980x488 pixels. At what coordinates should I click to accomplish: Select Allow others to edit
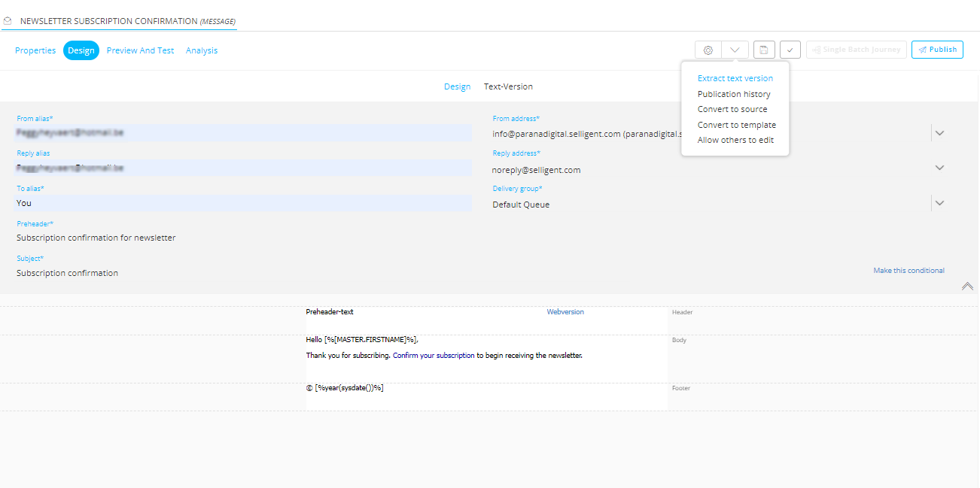pos(735,140)
